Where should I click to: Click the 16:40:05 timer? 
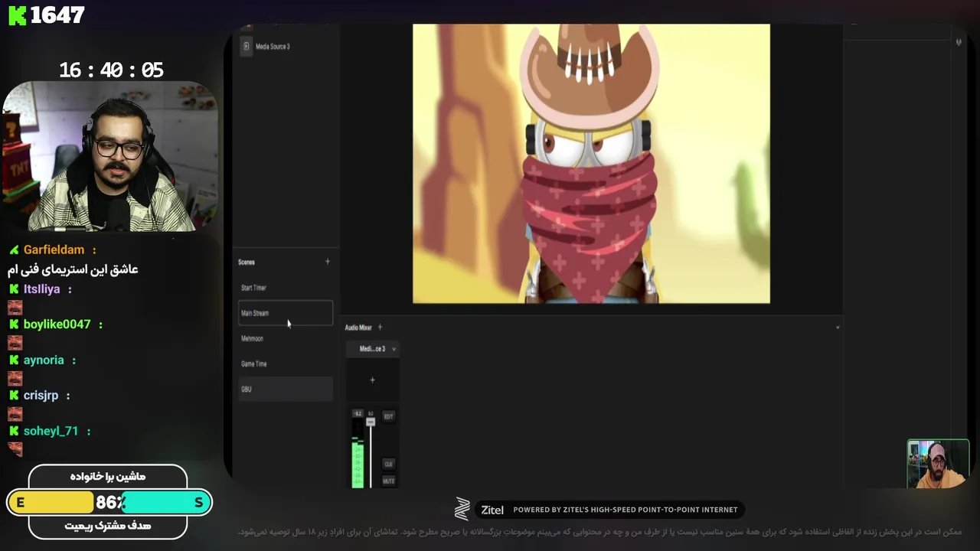(x=111, y=70)
